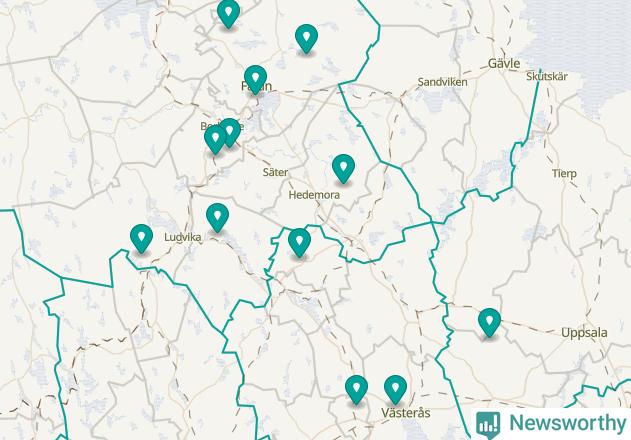Open the marker northeast of Hedemora
The width and height of the screenshot is (631, 440).
pyautogui.click(x=343, y=168)
